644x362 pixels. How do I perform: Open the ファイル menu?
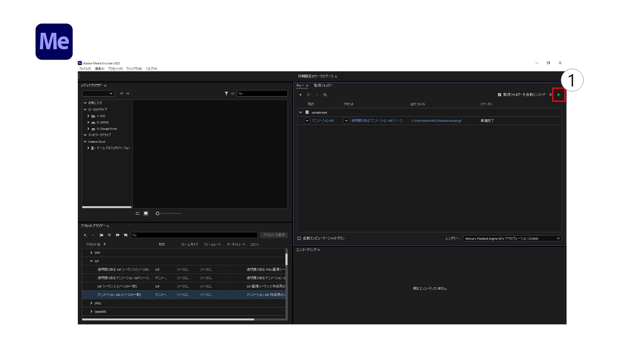84,68
